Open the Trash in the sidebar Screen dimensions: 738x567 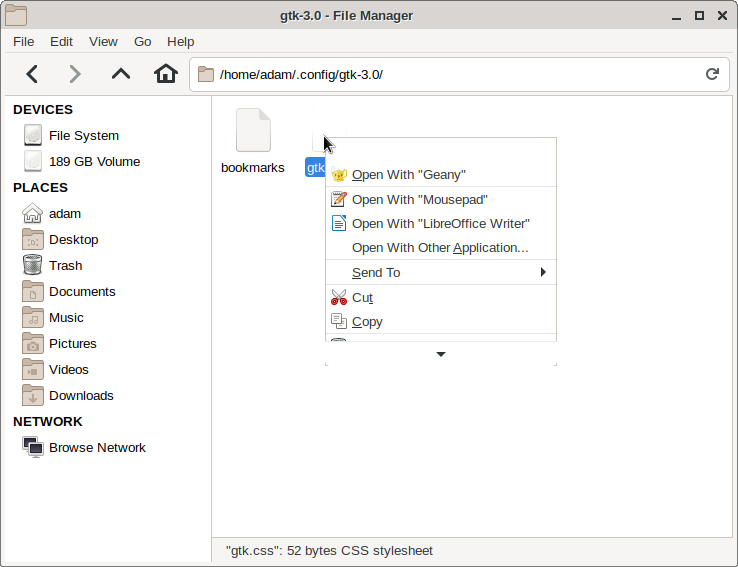tap(65, 265)
